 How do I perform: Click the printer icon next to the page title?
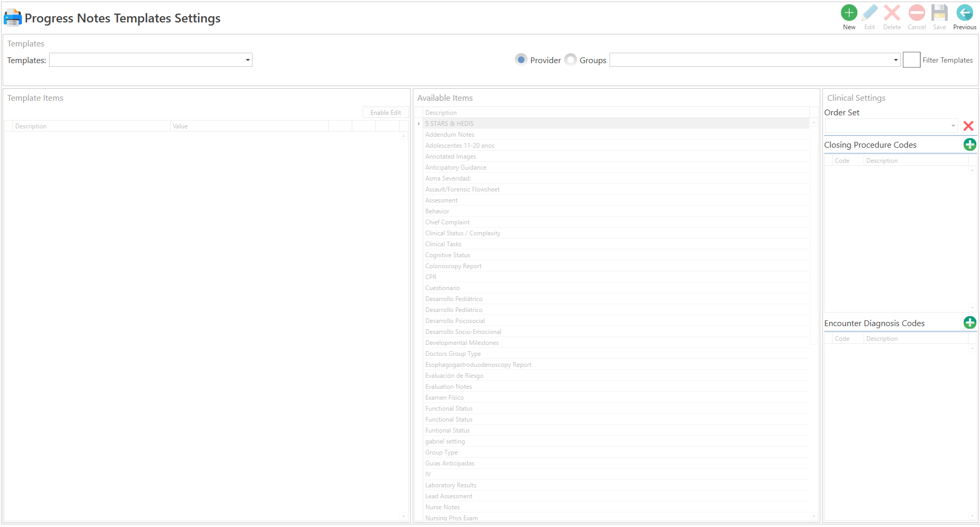click(13, 17)
